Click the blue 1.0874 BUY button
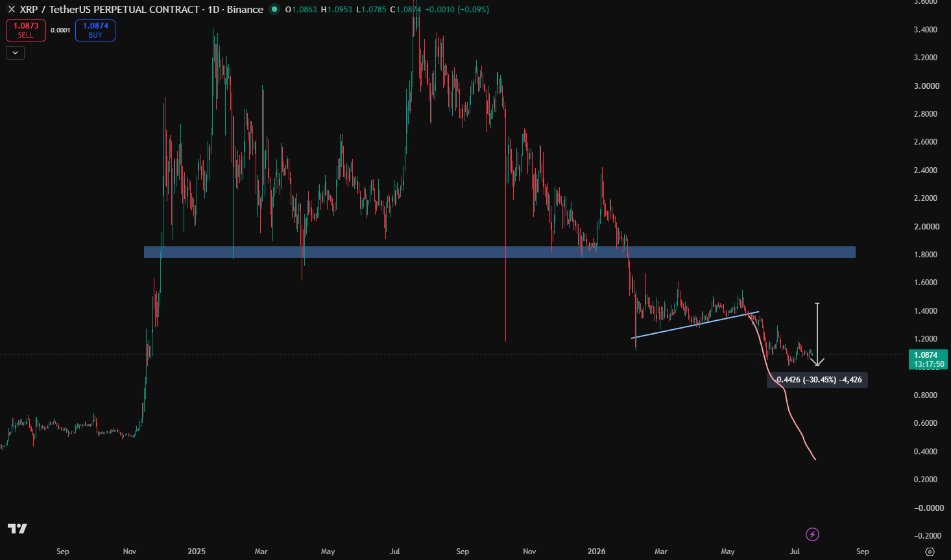Screen dimensions: 951x560 (95, 30)
